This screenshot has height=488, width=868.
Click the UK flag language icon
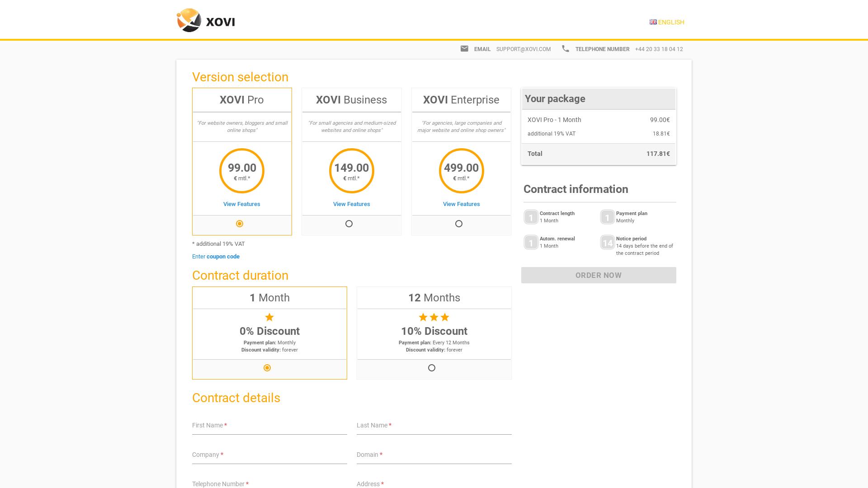pos(653,22)
